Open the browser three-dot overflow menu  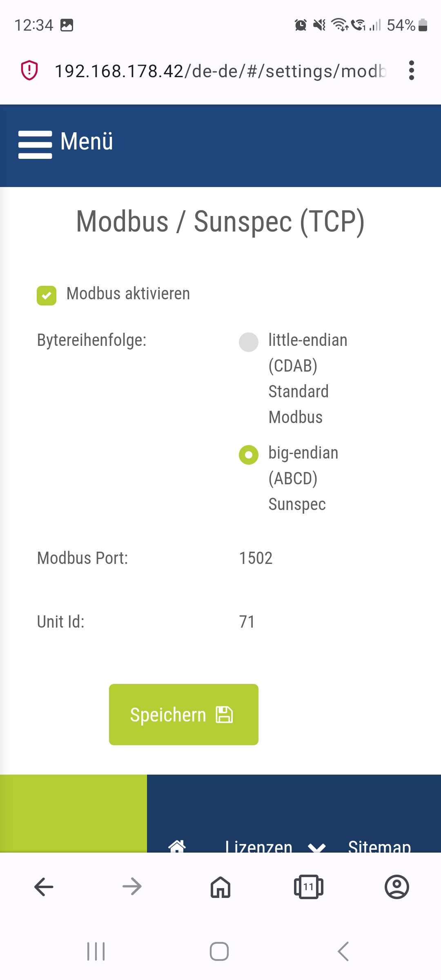411,71
